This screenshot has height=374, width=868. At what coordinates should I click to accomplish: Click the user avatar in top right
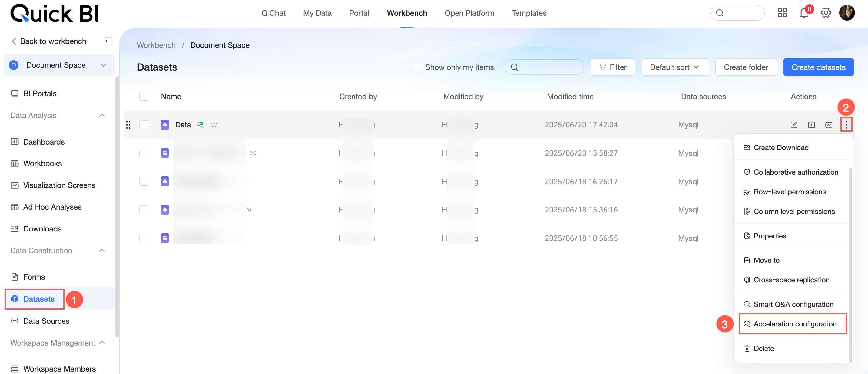(x=846, y=13)
